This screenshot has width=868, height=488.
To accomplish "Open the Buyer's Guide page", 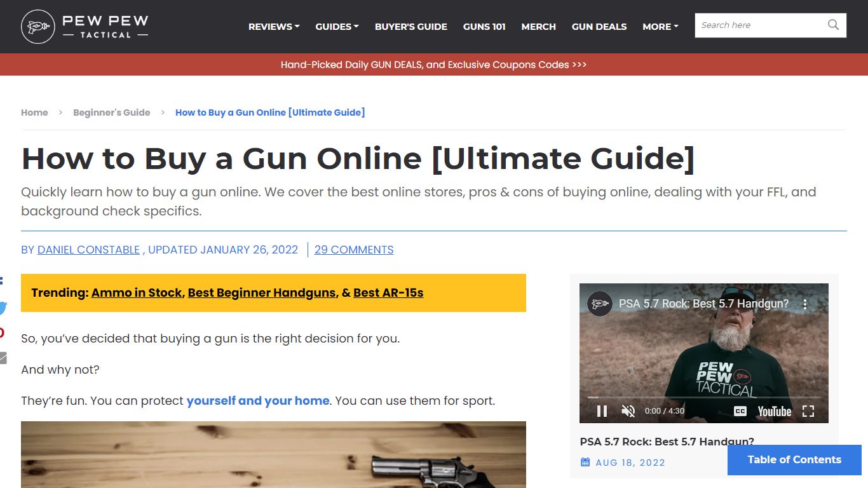I will coord(411,27).
